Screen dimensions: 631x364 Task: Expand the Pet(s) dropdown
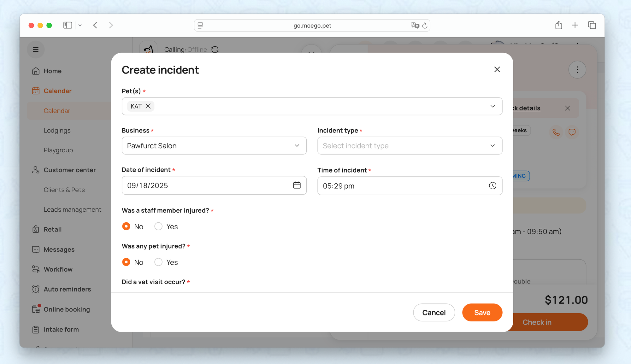point(492,106)
